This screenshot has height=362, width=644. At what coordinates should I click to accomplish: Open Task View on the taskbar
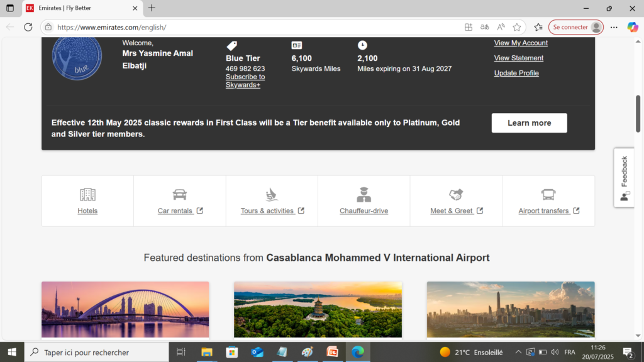coord(180,352)
